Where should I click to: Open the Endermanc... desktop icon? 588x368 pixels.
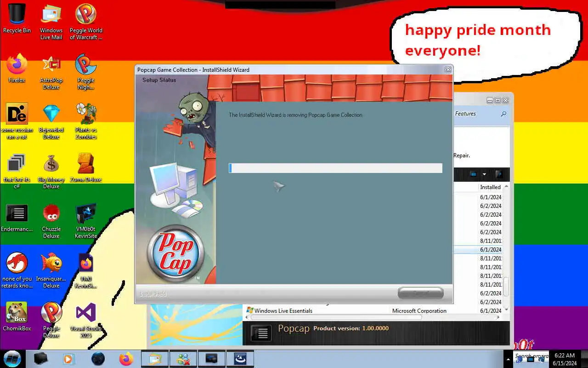click(x=17, y=217)
